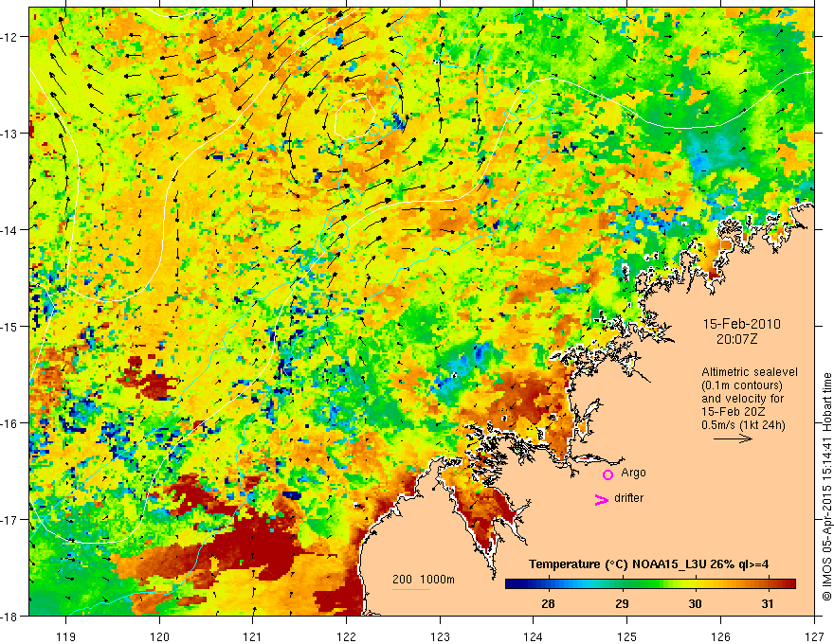Click the "drifter" legend label
The height and width of the screenshot is (644, 834).
coord(628,498)
